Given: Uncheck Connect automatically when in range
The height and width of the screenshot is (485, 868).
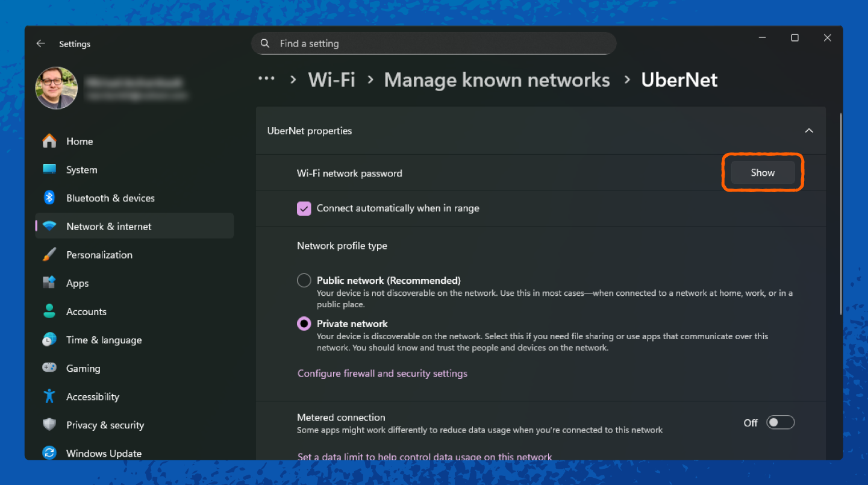Looking at the screenshot, I should (x=304, y=208).
